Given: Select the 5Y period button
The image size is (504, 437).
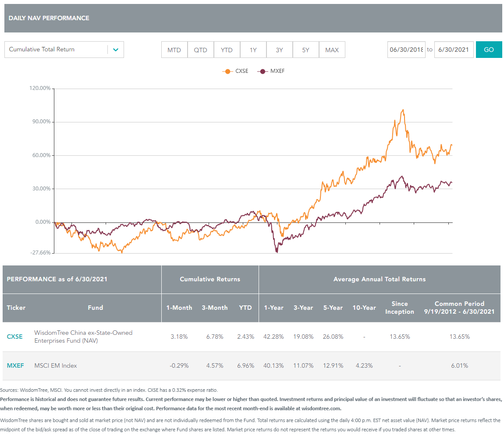Looking at the screenshot, I should (x=305, y=50).
